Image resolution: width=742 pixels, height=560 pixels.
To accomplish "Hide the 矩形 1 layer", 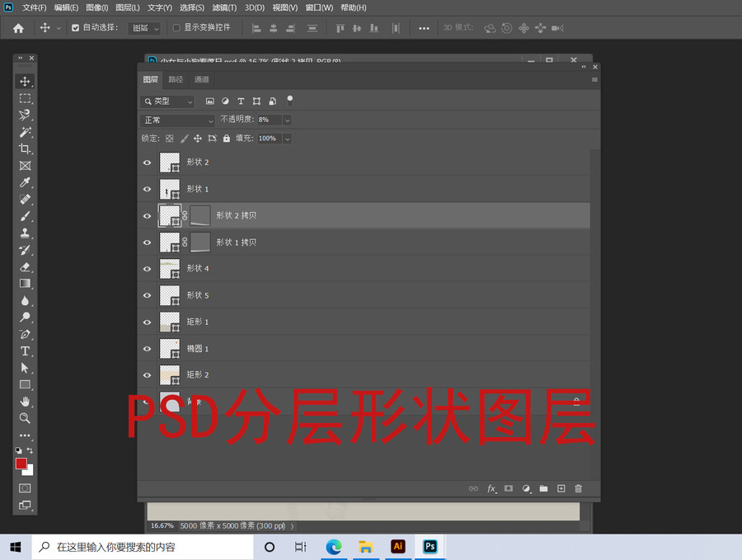I will [148, 322].
